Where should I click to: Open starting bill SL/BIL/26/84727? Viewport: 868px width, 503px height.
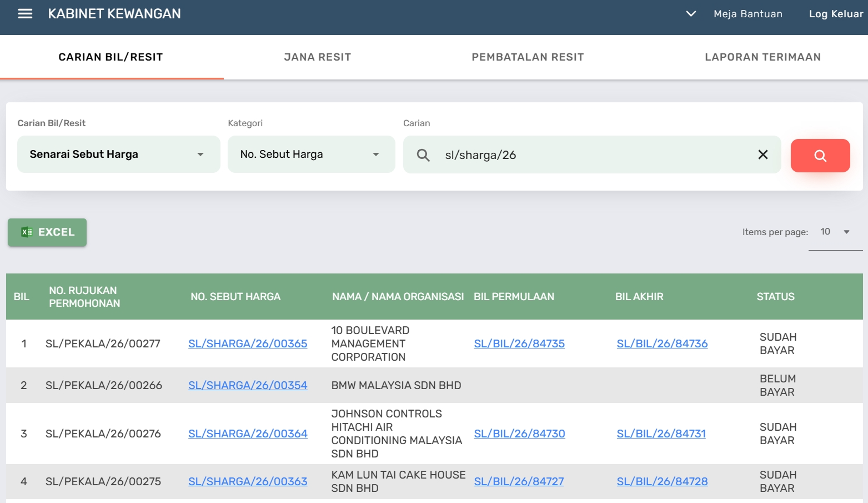[x=519, y=481]
